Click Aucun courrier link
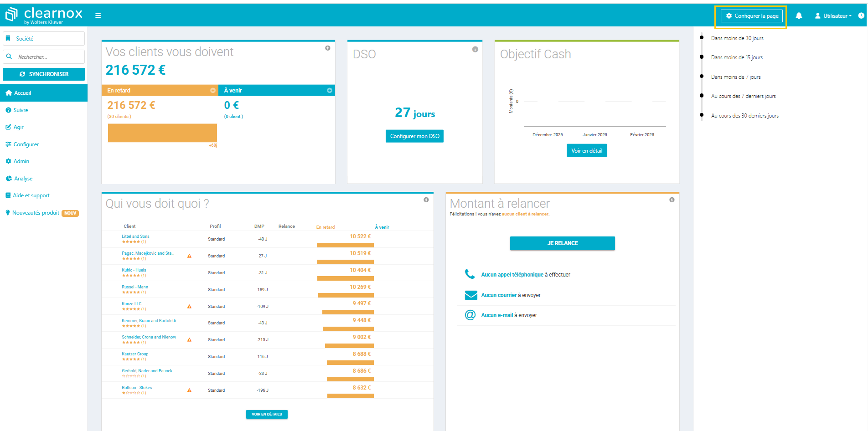 [499, 295]
